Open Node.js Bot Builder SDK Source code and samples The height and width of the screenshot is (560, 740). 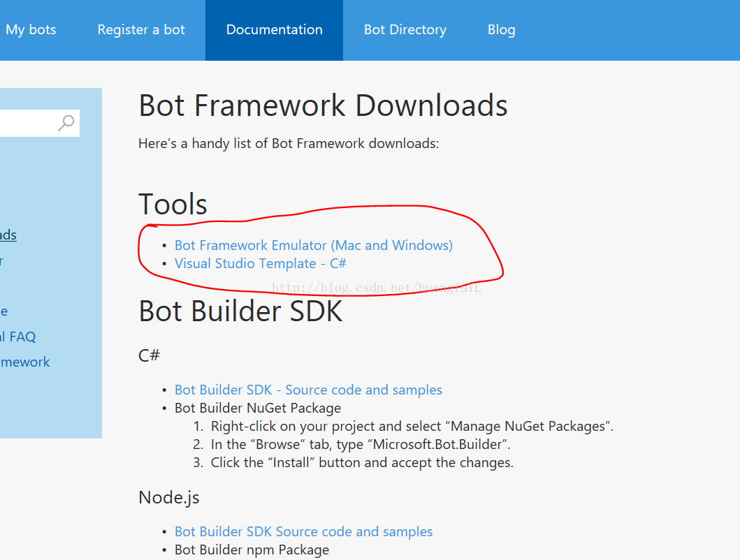pos(303,531)
